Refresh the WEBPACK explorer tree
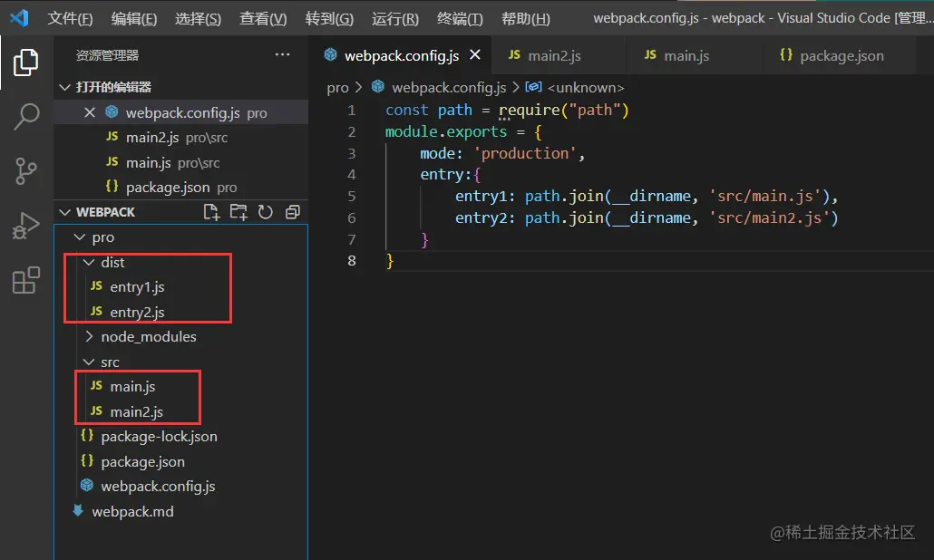The height and width of the screenshot is (560, 934). (266, 212)
